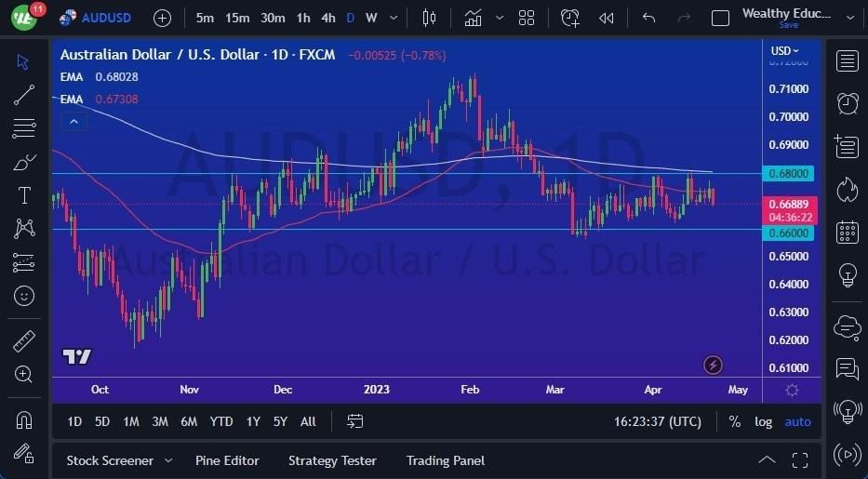Select the weekly W timeframe
The image size is (868, 479).
pyautogui.click(x=371, y=19)
